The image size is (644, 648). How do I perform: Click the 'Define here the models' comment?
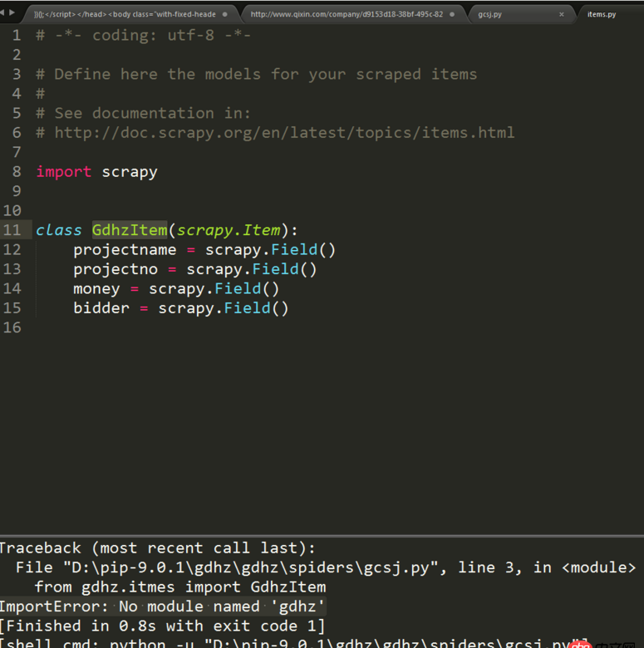click(x=256, y=75)
